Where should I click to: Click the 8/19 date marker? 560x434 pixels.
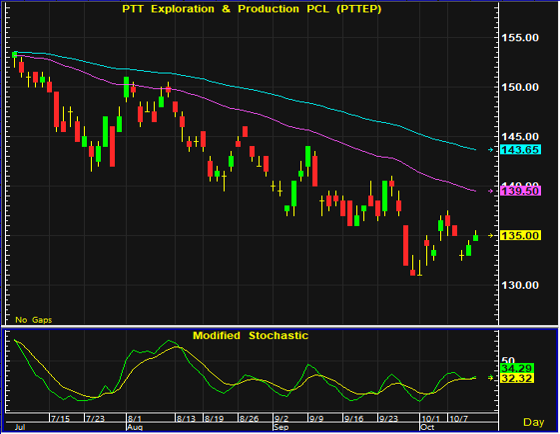pos(214,418)
